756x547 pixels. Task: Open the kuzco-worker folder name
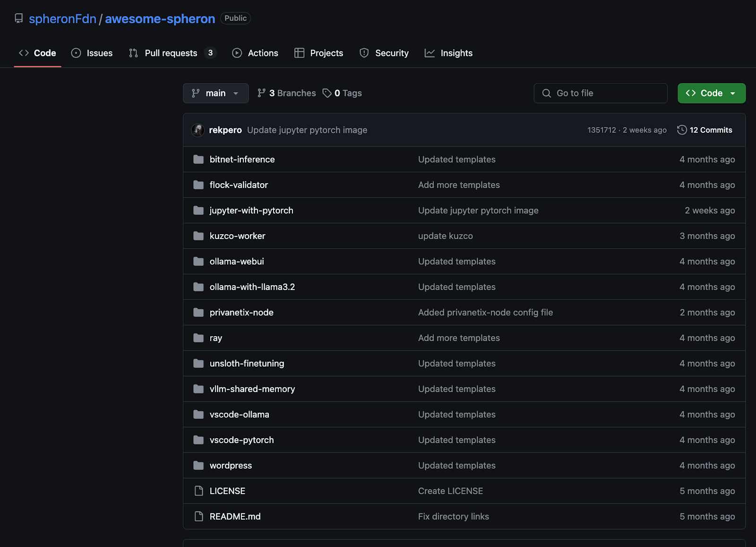click(x=238, y=236)
